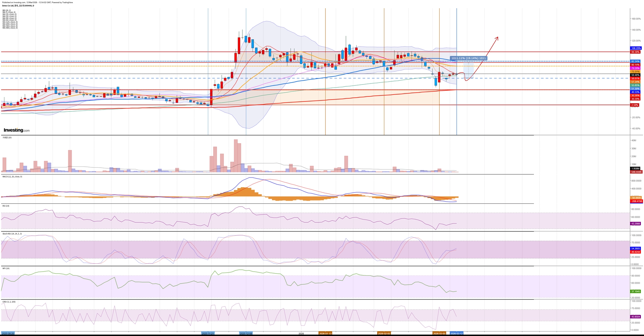This screenshot has height=336, width=644.
Task: Pick the MA (20, close, 0) legend entry
Action: [10, 16]
